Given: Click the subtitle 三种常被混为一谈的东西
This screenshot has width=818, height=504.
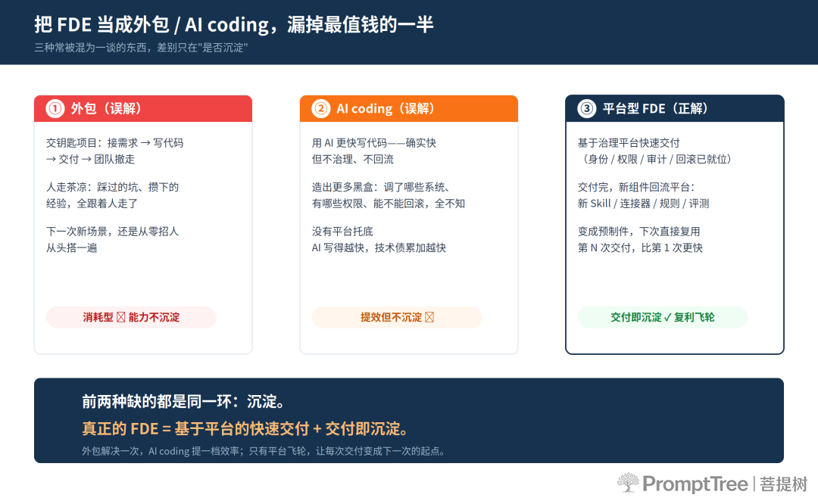Looking at the screenshot, I should tap(141, 48).
